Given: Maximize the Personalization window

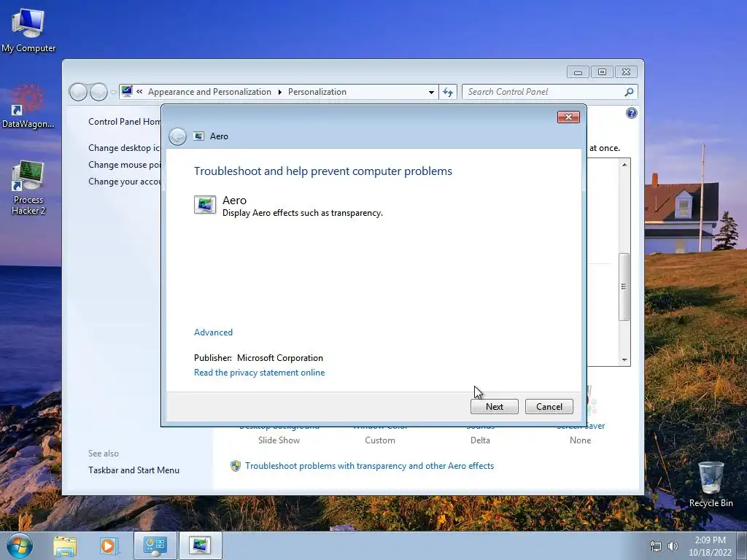Looking at the screenshot, I should 602,72.
